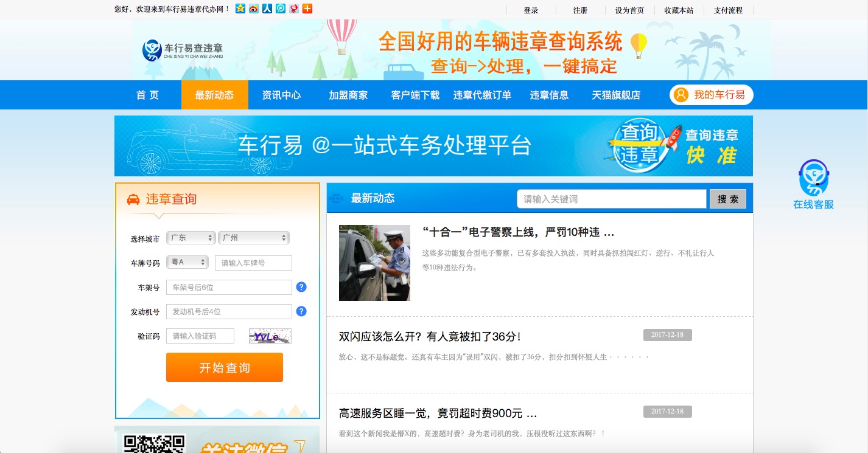This screenshot has height=453, width=868.
Task: Switch to the 最新动态 navigation tab
Action: point(214,95)
